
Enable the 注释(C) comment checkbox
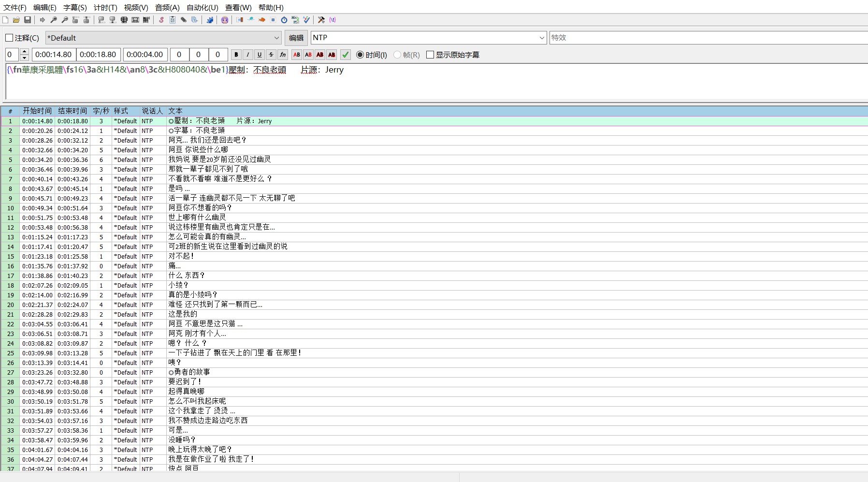click(x=9, y=38)
